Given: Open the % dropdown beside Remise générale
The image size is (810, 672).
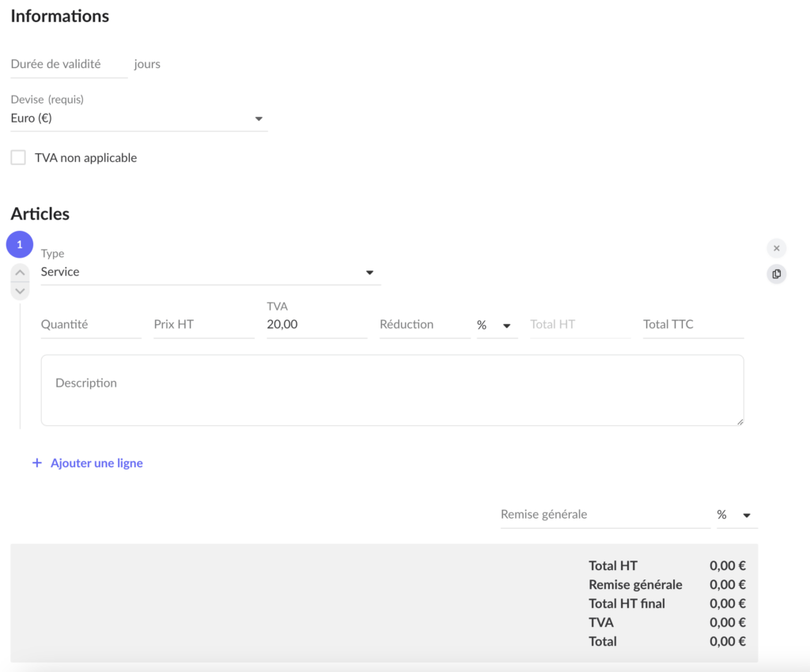Looking at the screenshot, I should point(736,514).
